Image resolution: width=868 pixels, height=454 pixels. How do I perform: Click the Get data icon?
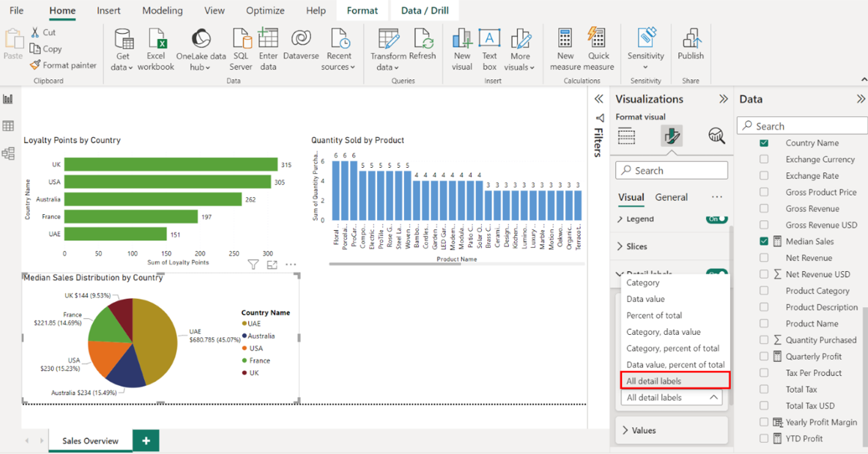pos(123,39)
